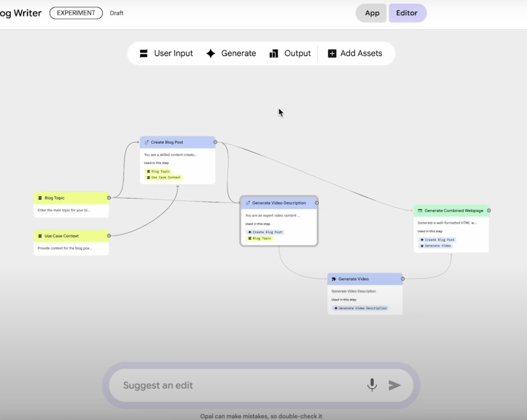Image resolution: width=527 pixels, height=420 pixels.
Task: Click 'You are an expert video content ...' text
Action: (273, 215)
